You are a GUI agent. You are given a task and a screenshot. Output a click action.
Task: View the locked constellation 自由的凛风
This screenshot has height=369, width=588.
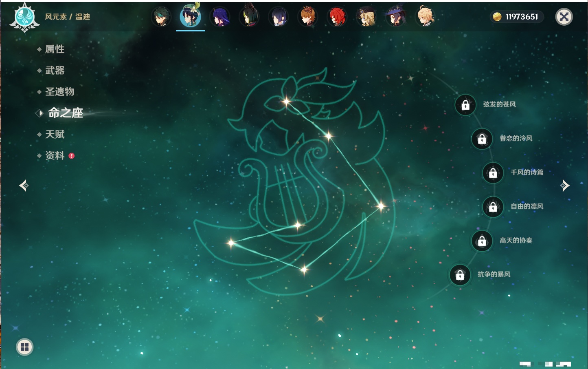(493, 207)
